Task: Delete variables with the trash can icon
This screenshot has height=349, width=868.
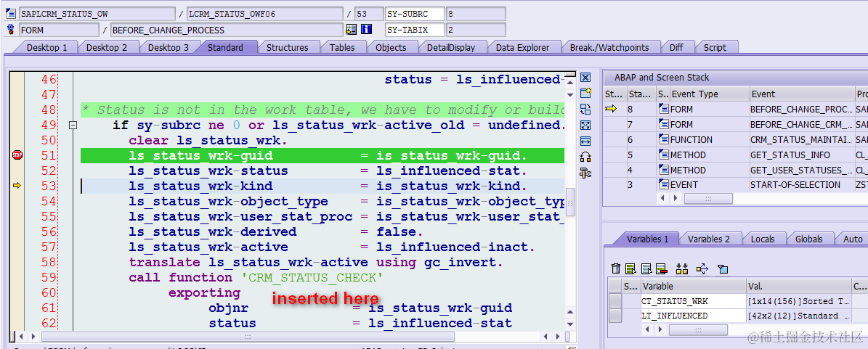Action: coord(615,268)
